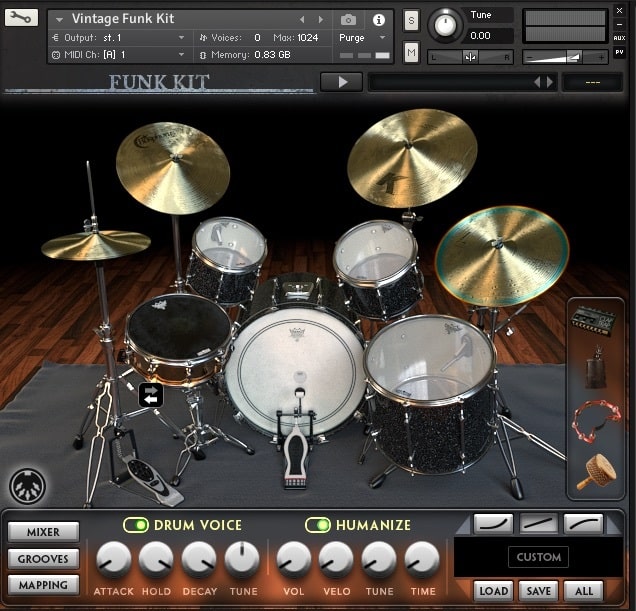
Task: Select the tambourine percussion icon
Action: (x=596, y=420)
